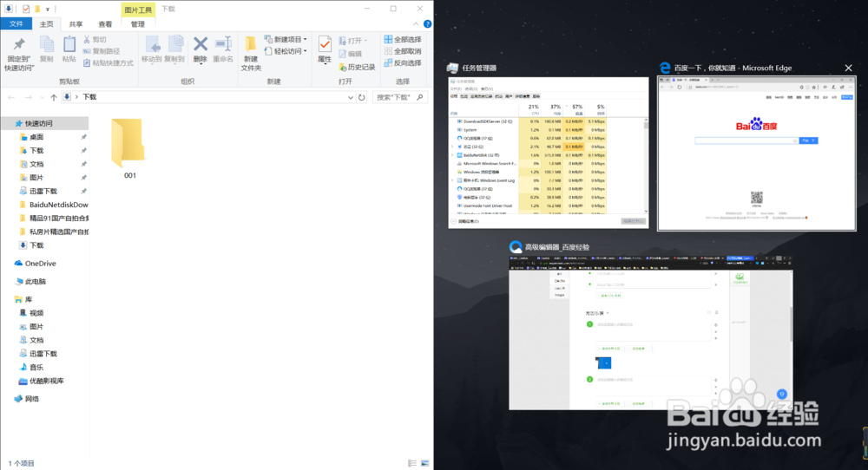Select Baidu Jingyan editor (高级编辑器) window thumbnail
868x470 pixels.
click(x=650, y=332)
